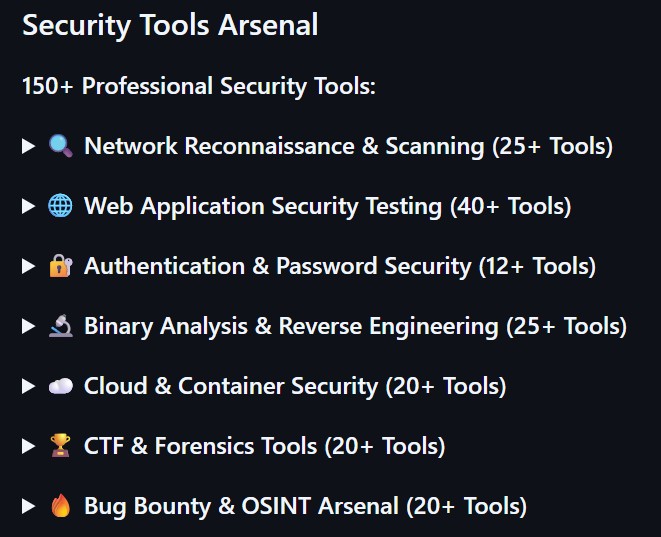
Task: Expand the Bug Bounty & OSINT Arsenal triangle
Action: [x=28, y=507]
